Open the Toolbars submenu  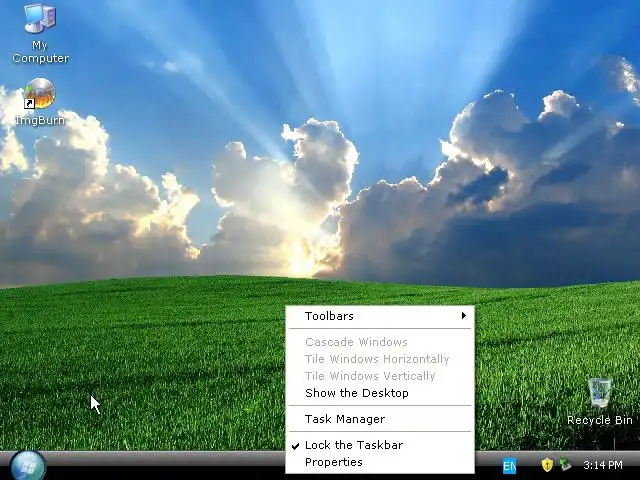pos(380,316)
